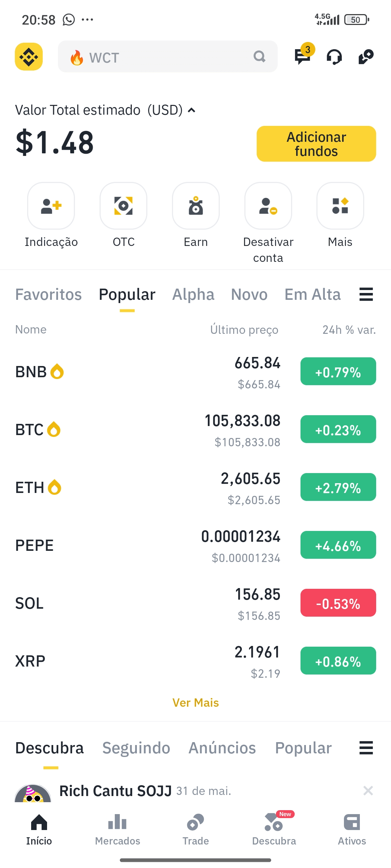Tap the Desativar conta icon
Image resolution: width=391 pixels, height=868 pixels.
268,205
